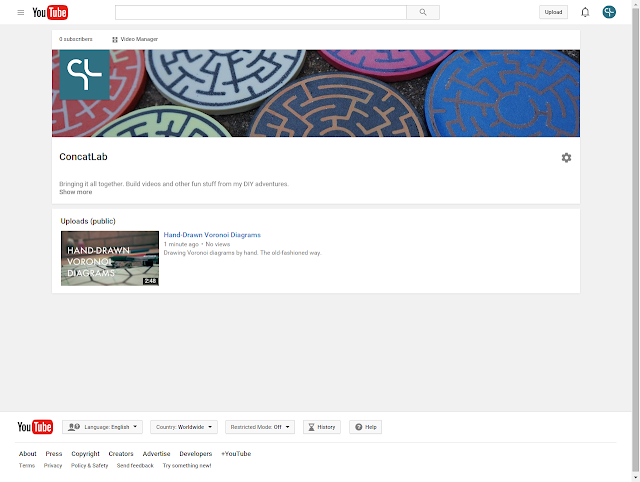This screenshot has height=482, width=640.
Task: Open the hamburger guide menu
Action: pos(20,13)
